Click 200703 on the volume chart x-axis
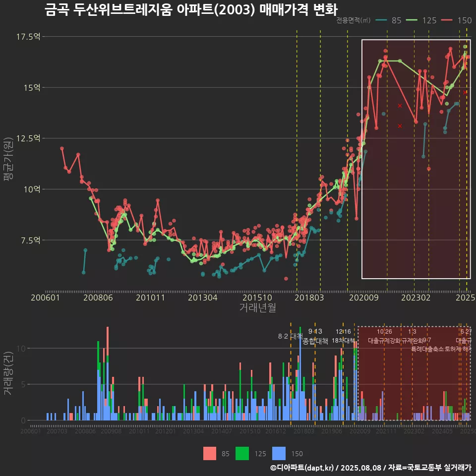Image resolution: width=476 pixels, height=476 pixels. pos(57,431)
